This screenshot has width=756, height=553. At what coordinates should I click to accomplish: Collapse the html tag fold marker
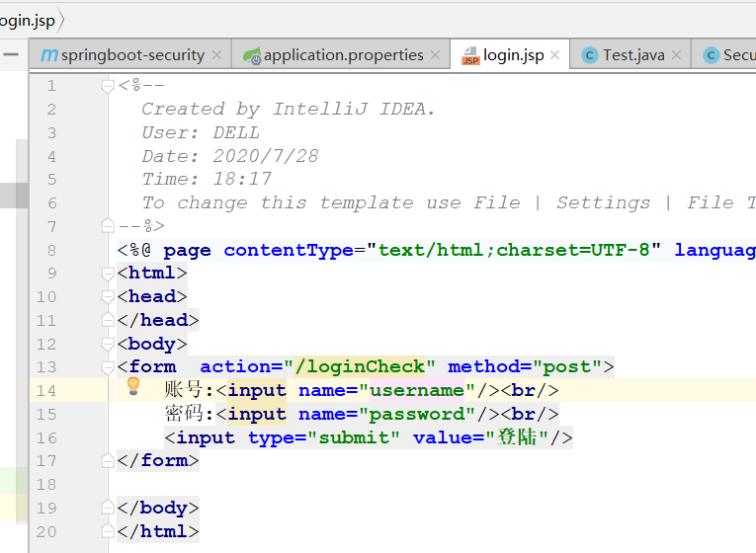point(109,274)
